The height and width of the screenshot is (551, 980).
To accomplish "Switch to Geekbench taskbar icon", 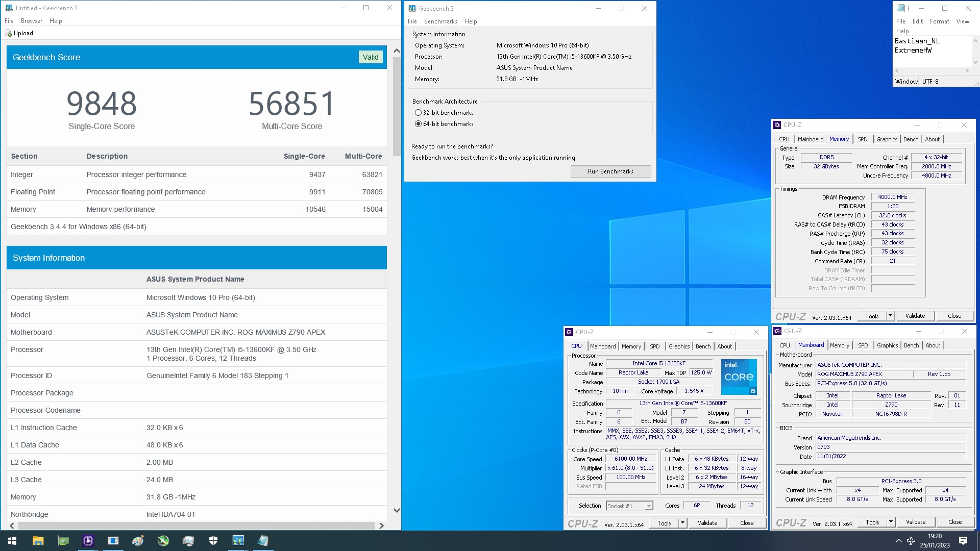I will pyautogui.click(x=238, y=541).
